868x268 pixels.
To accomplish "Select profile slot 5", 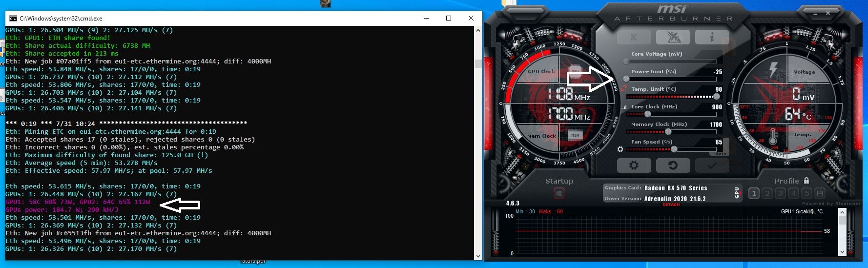I will 806,193.
